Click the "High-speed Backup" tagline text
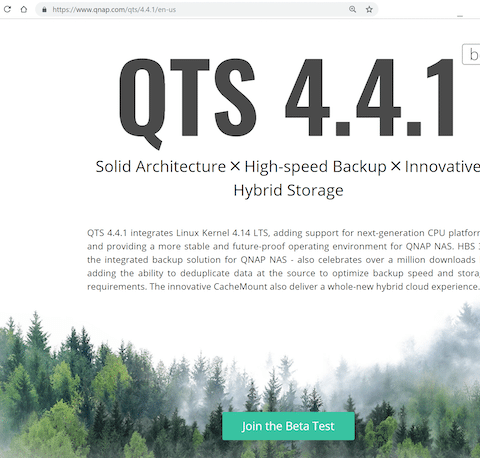The image size is (480, 458). click(315, 167)
